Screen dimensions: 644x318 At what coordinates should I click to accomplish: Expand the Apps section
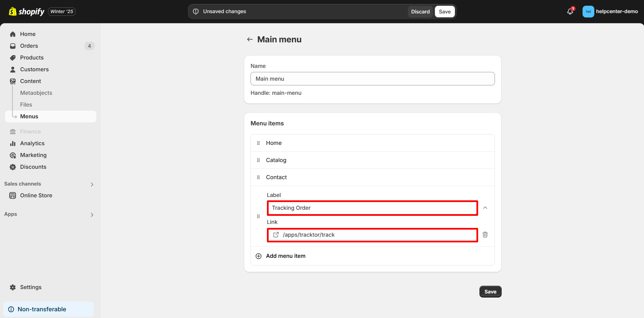click(92, 214)
